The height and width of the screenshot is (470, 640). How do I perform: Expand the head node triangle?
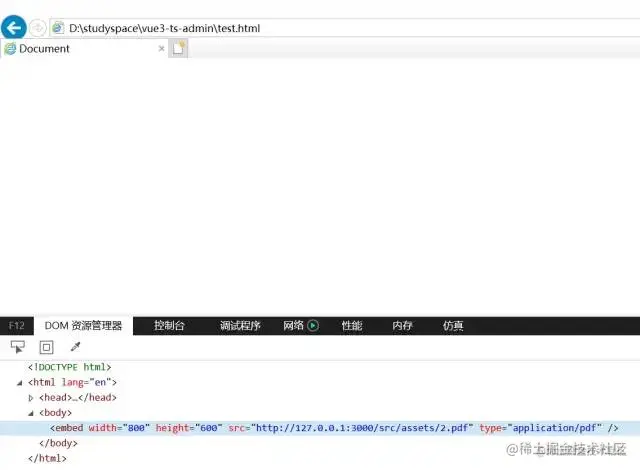31,397
